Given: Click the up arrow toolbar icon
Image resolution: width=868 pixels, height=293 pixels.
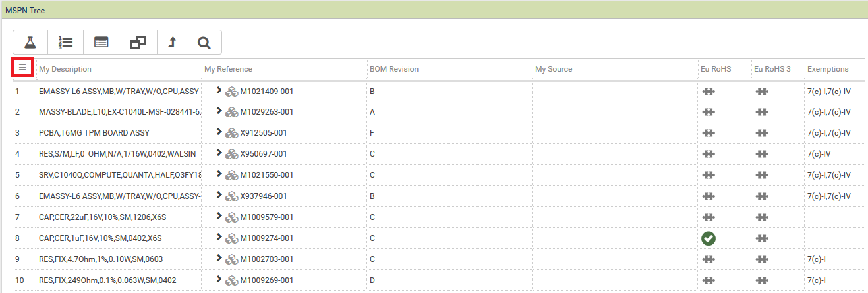Looking at the screenshot, I should 173,43.
